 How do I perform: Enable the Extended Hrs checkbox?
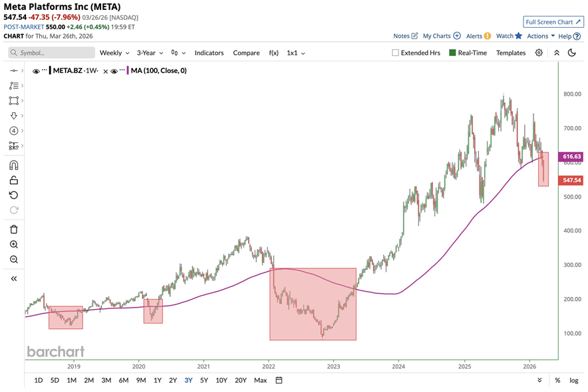pos(396,52)
